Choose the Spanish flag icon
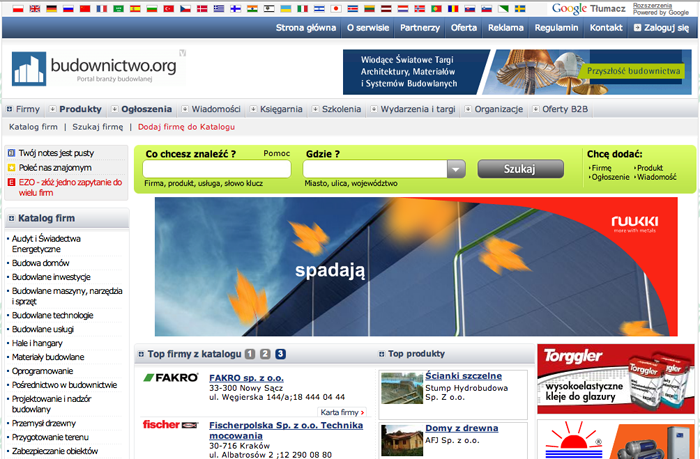Screen dimensions: 700x459 135,8
